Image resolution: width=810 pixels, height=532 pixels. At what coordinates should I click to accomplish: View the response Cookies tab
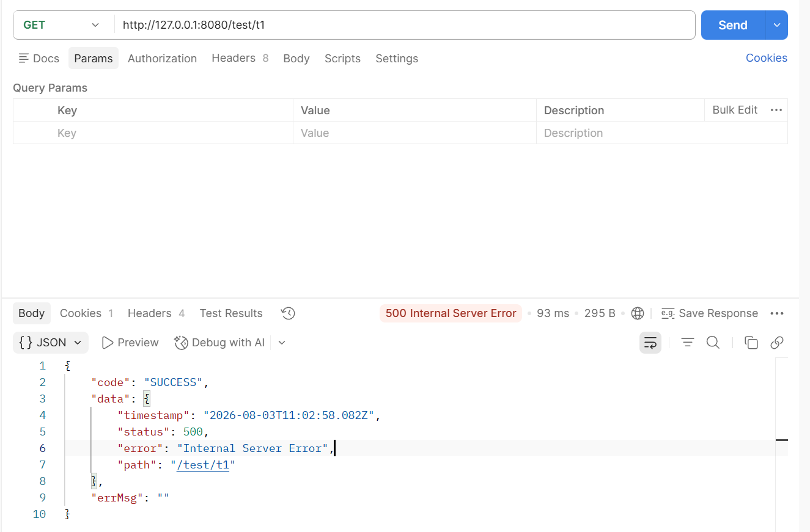coord(87,313)
